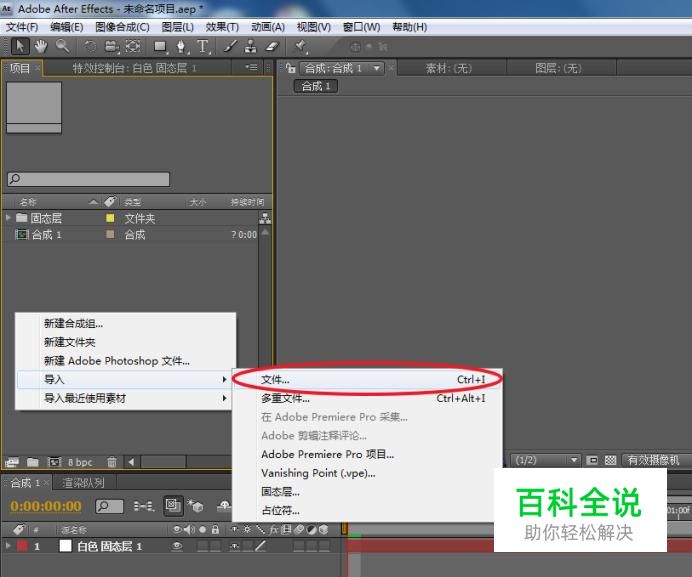This screenshot has width=692, height=577.
Task: Select the Zoom magnifier tool
Action: coord(62,45)
